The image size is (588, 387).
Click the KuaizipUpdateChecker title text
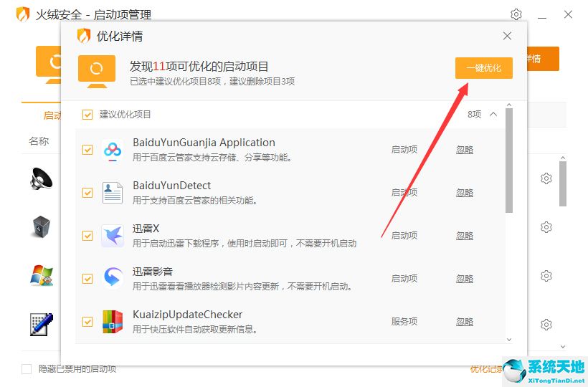pos(187,315)
